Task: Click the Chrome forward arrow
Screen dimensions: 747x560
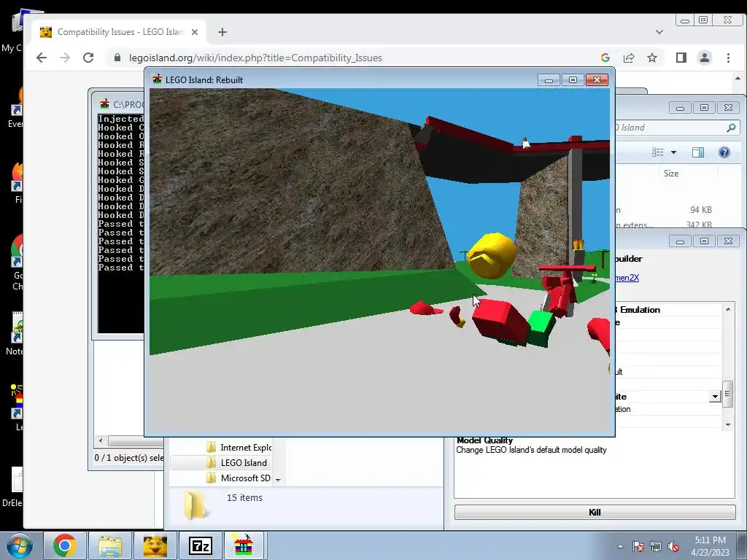Action: click(65, 58)
